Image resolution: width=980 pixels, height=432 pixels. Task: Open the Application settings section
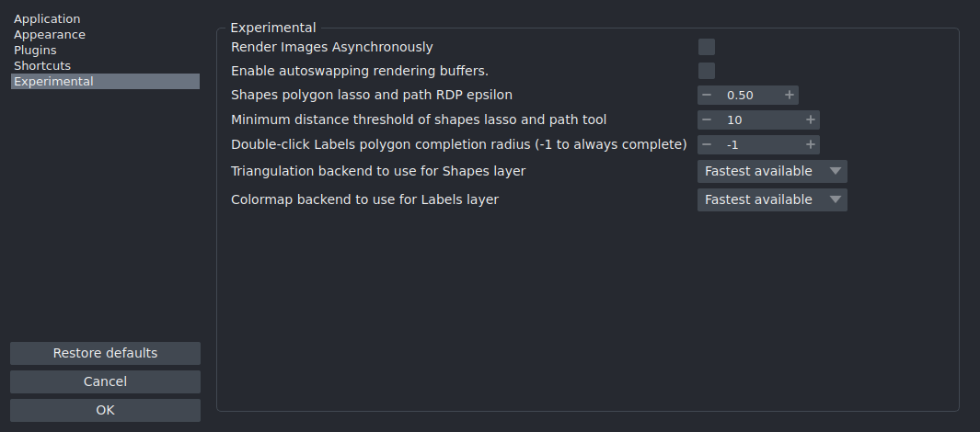click(47, 18)
